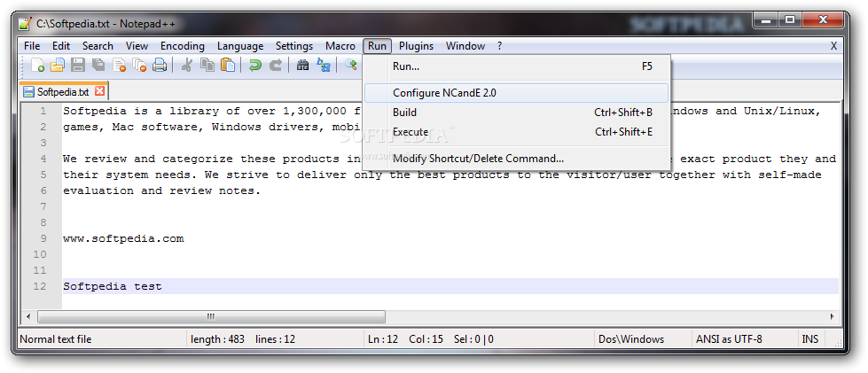
Task: Click the Save All icon
Action: [x=98, y=66]
